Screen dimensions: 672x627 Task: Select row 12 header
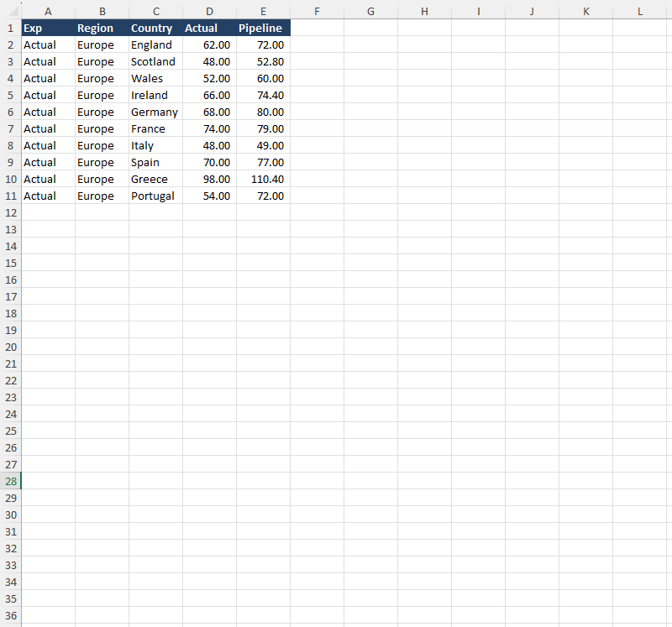pyautogui.click(x=11, y=213)
